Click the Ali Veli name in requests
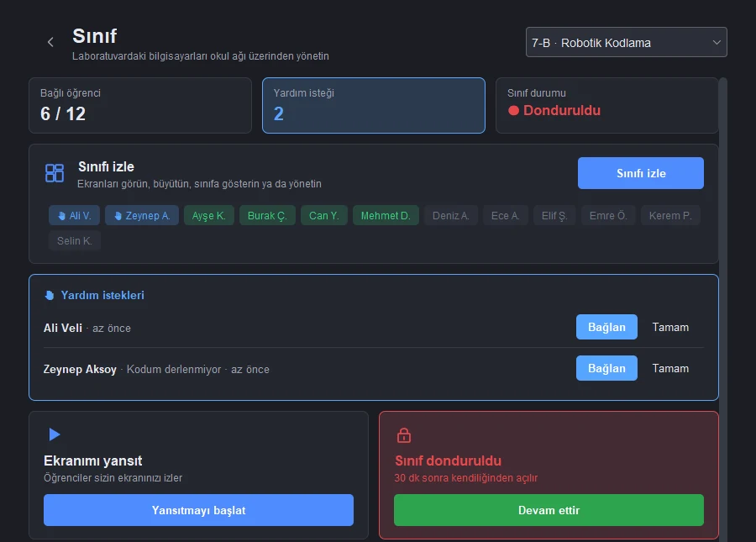 63,328
